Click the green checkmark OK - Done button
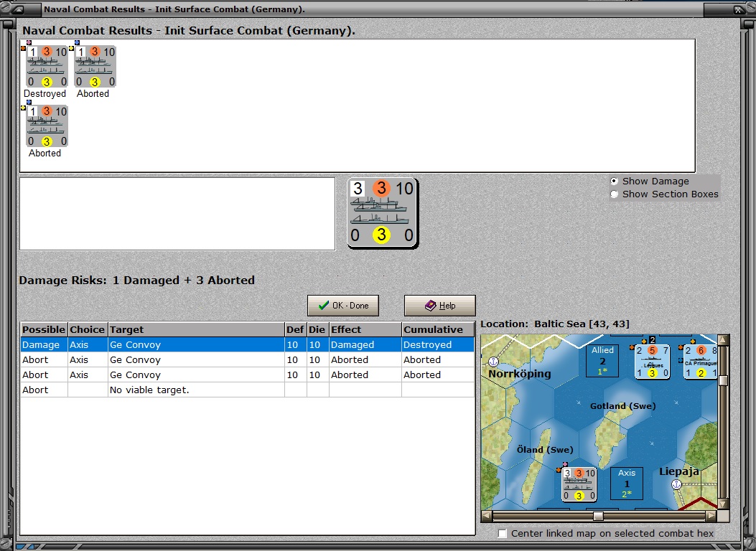This screenshot has height=551, width=756. [342, 306]
